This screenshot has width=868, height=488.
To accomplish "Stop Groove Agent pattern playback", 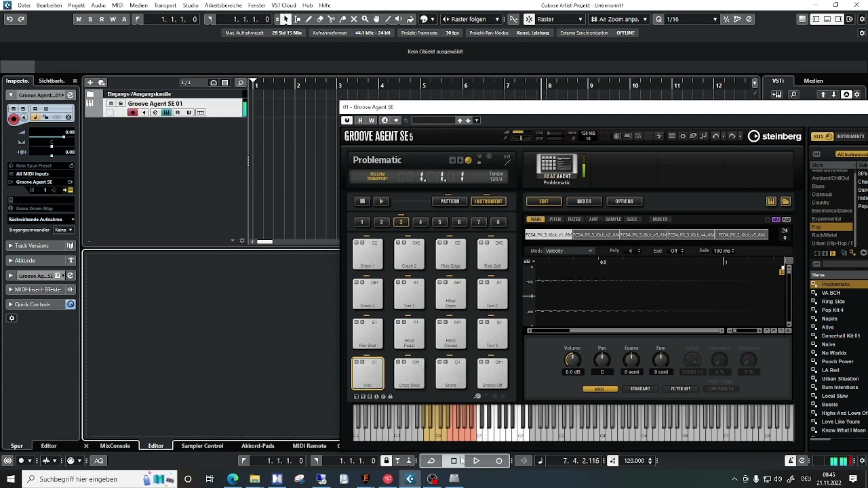I will click(x=362, y=201).
